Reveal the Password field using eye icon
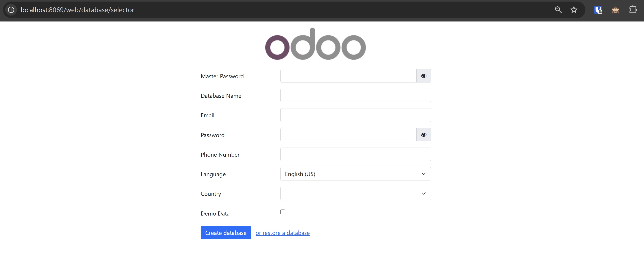Viewport: 644px width, 262px height. (424, 135)
